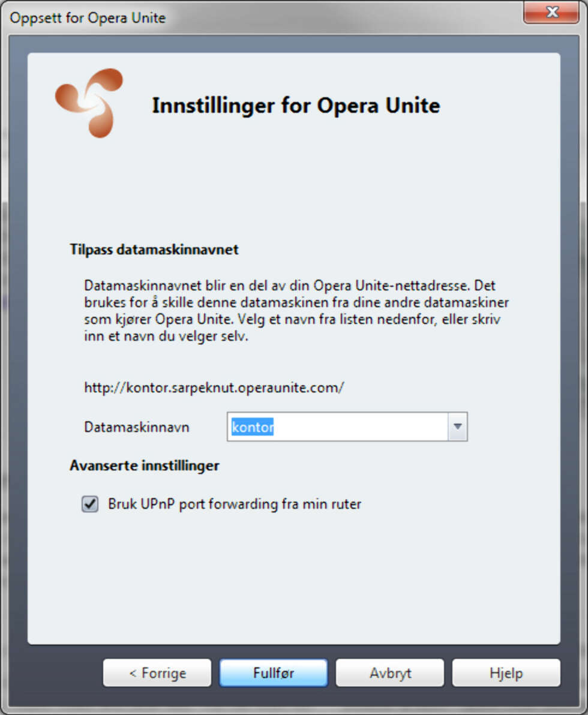Click the Datamaskinnavn field label
Screen dimensions: 588x715
[x=136, y=427]
